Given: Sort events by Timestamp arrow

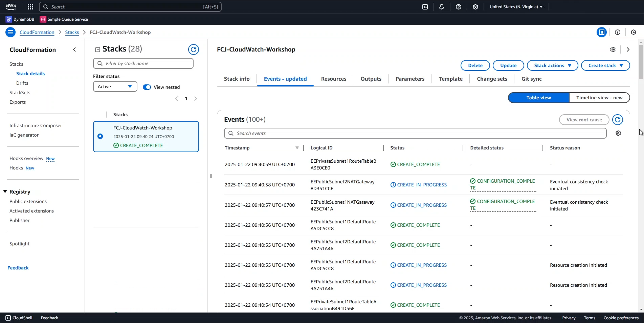Looking at the screenshot, I should tap(297, 148).
